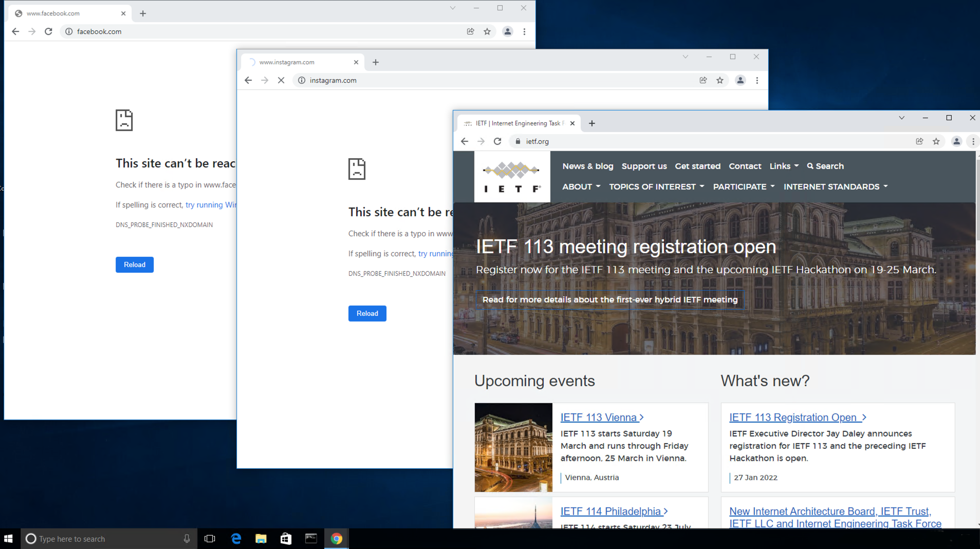Click lock icon beside ietf.org address

518,141
